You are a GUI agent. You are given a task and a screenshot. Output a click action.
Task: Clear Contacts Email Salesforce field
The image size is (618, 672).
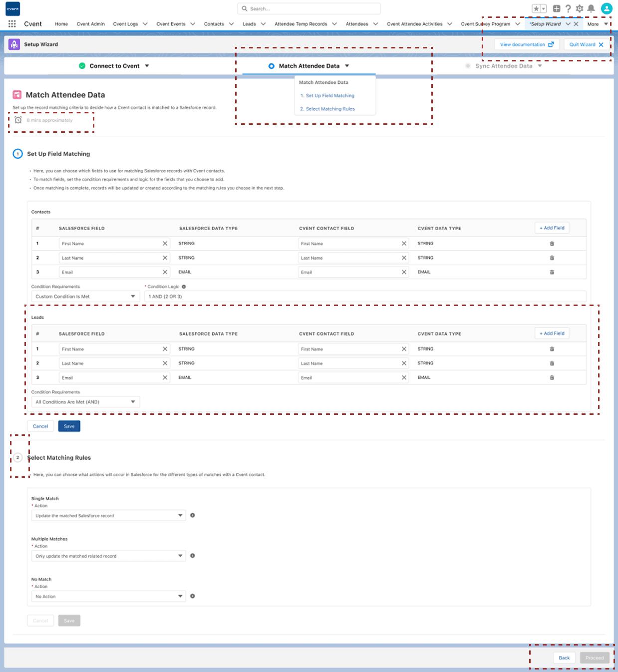[x=165, y=272]
